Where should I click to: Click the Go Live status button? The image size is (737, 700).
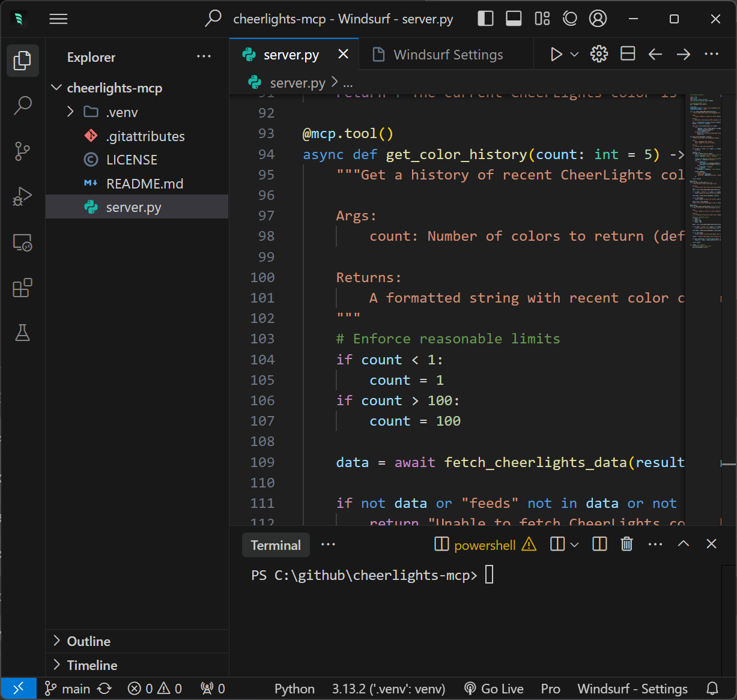click(x=494, y=689)
